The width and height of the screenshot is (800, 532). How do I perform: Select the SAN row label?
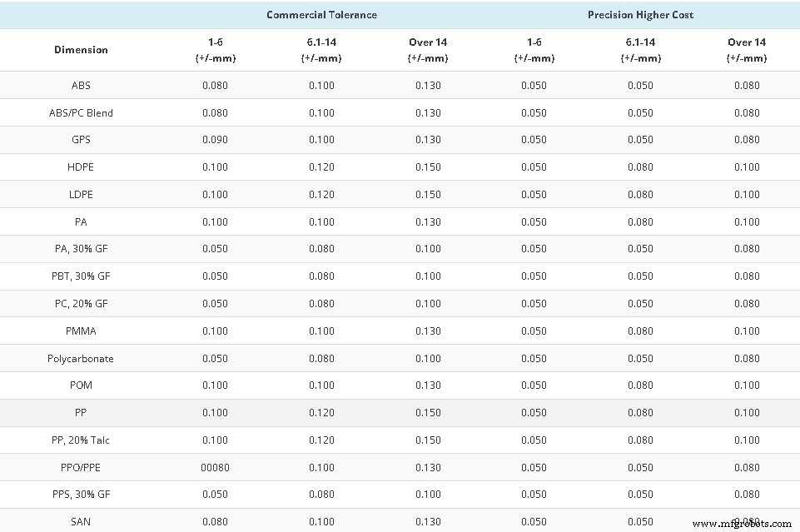tap(81, 521)
